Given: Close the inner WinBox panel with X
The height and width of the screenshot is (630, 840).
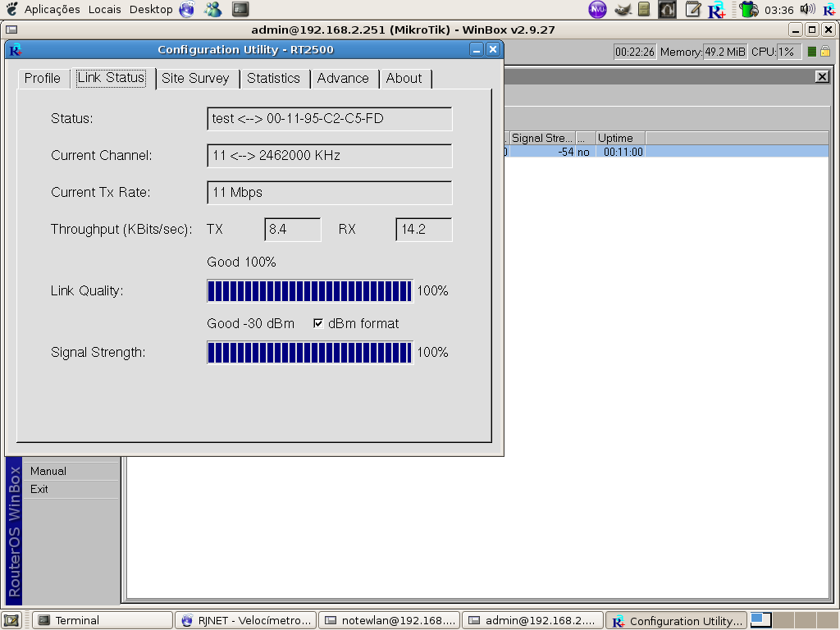Looking at the screenshot, I should (822, 76).
